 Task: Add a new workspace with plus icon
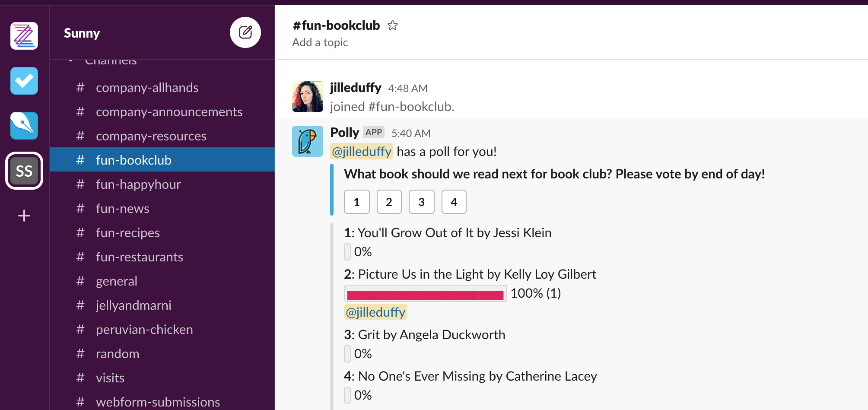pos(24,216)
